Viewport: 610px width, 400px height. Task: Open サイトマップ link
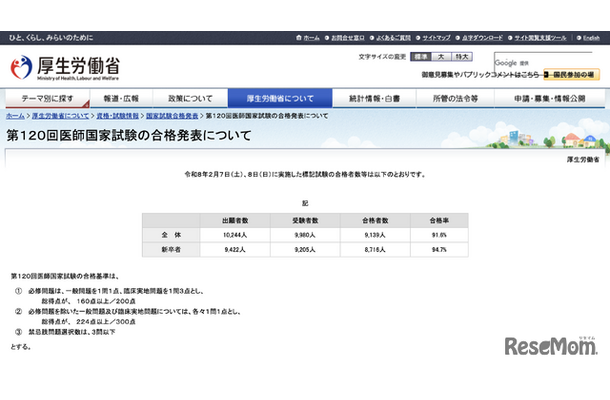click(x=436, y=38)
